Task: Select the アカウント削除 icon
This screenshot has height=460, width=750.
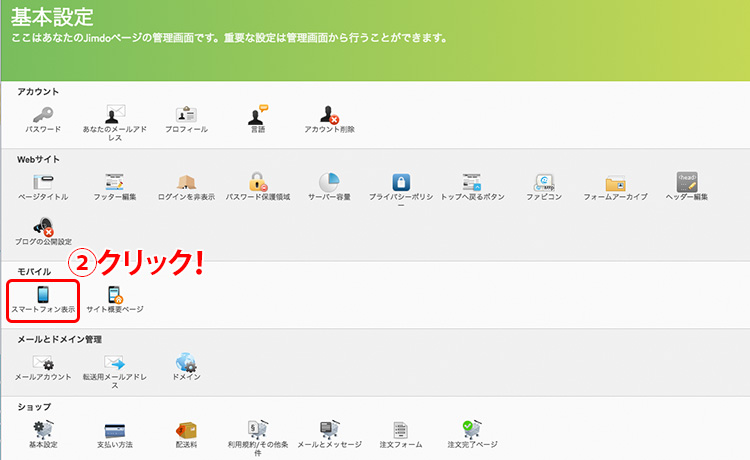Action: 330,115
